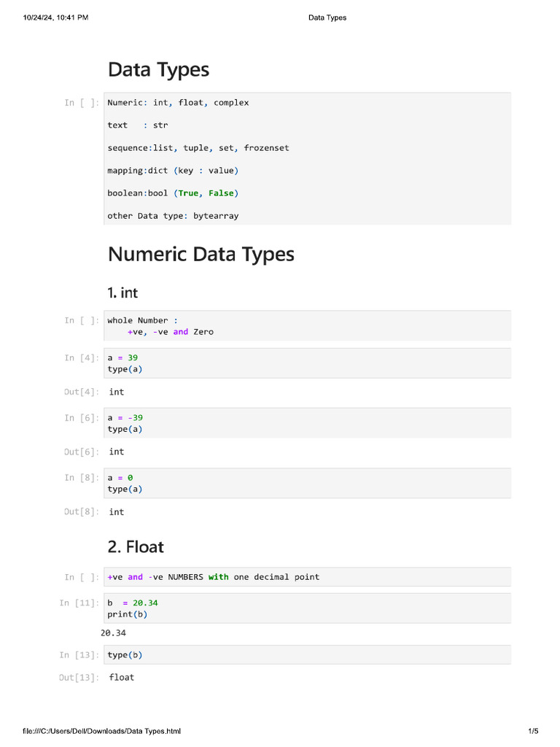The image size is (560, 747).
Task: Select the "+ve and -ve NUMBERS" cell
Action: (x=307, y=577)
